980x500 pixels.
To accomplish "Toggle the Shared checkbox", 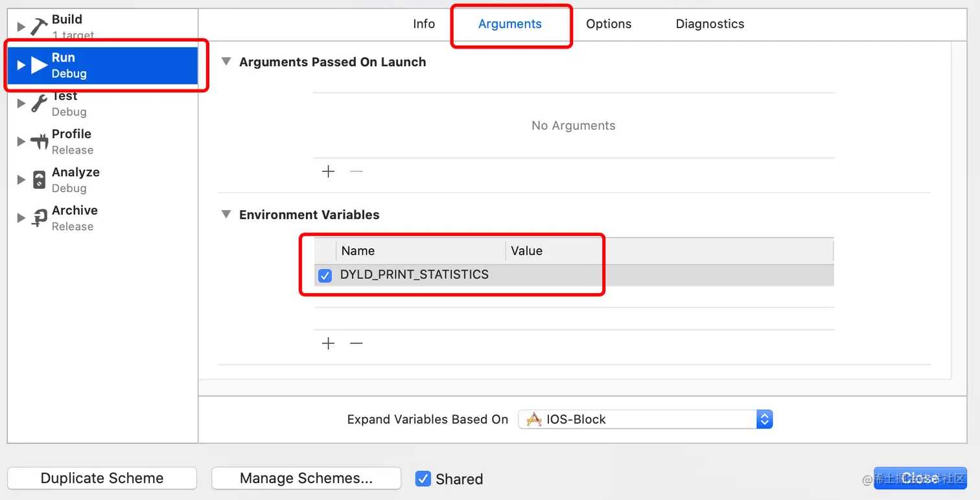I will coord(423,479).
